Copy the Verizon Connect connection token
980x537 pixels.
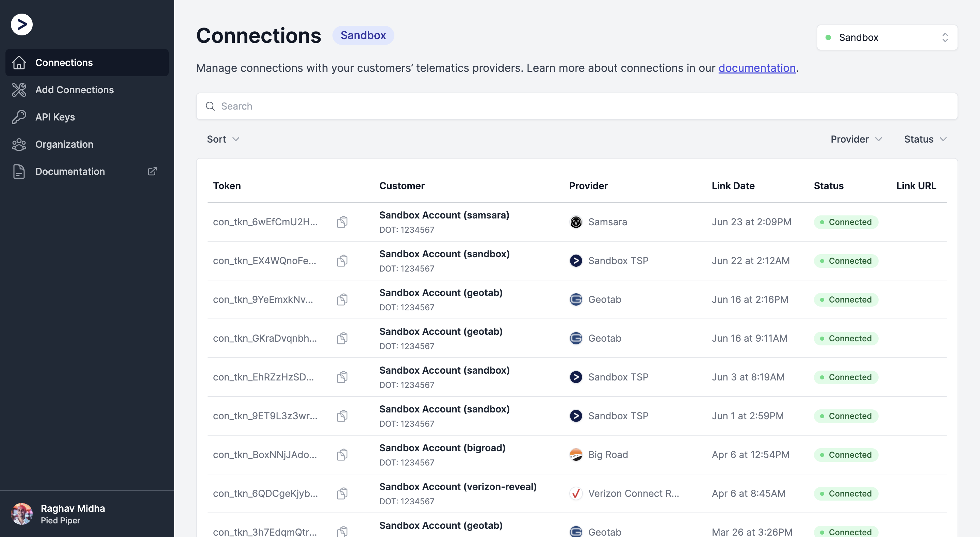342,493
